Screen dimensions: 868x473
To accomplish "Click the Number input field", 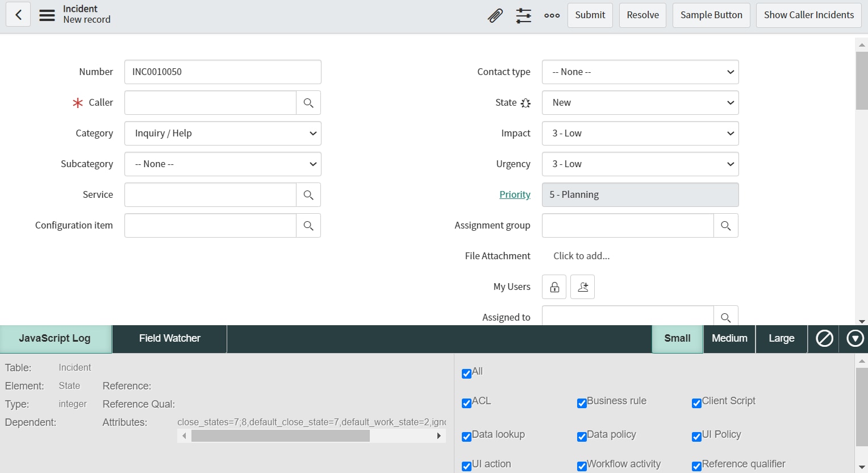I will [223, 72].
